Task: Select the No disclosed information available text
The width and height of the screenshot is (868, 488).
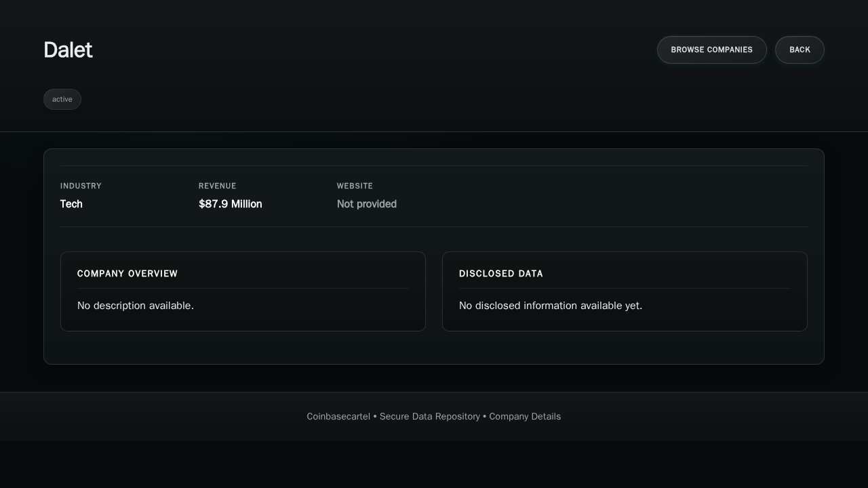Action: click(x=550, y=306)
